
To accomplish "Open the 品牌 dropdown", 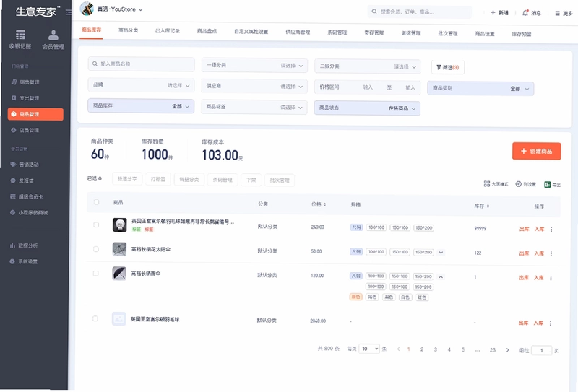I will [x=141, y=85].
